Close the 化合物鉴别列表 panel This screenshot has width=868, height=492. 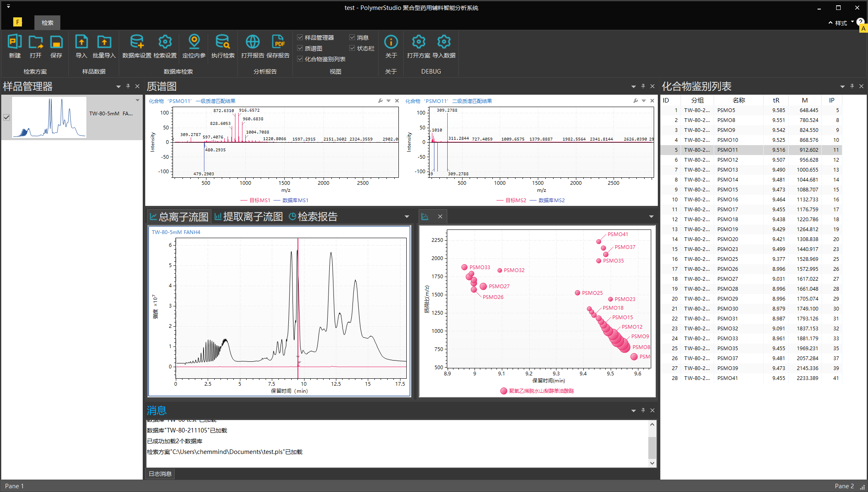point(861,86)
